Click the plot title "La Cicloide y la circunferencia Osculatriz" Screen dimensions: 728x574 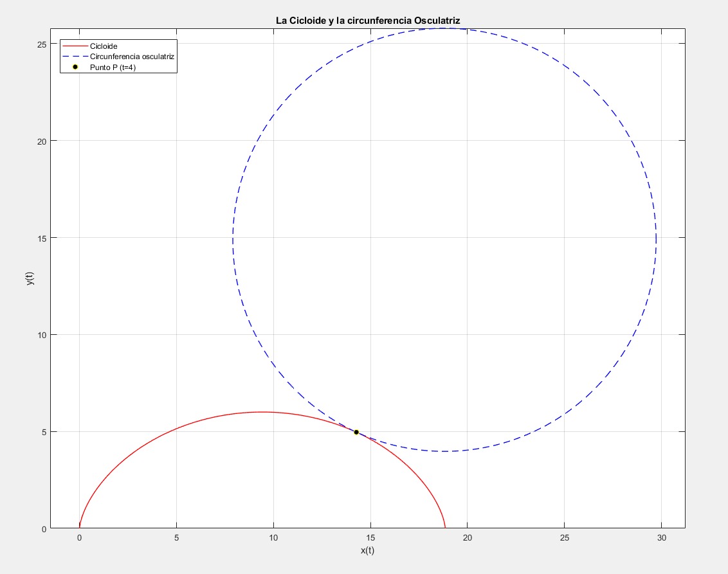pos(367,21)
